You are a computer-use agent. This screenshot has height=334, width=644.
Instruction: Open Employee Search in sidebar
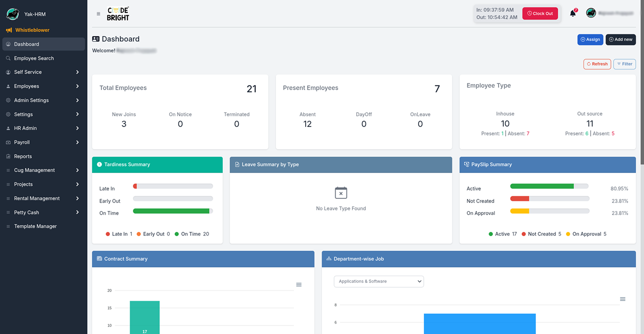coord(34,58)
